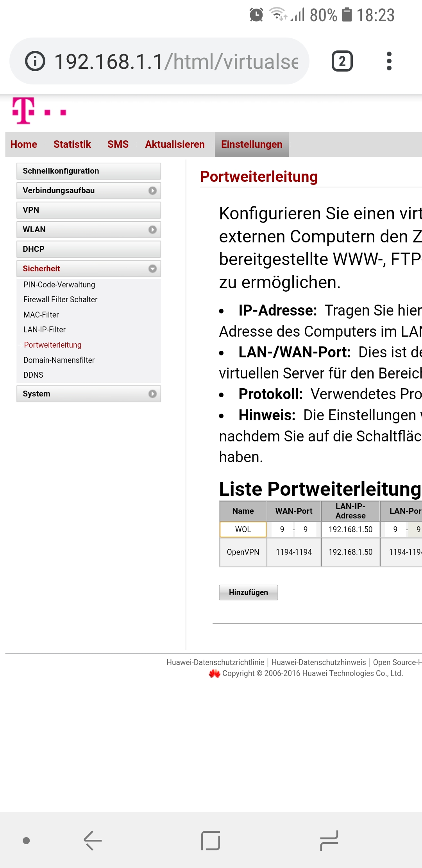Open LAN-IP-Filter submenu item

click(45, 330)
